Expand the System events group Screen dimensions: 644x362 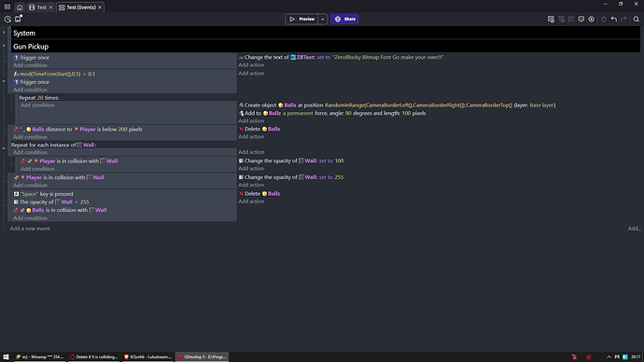(x=4, y=33)
